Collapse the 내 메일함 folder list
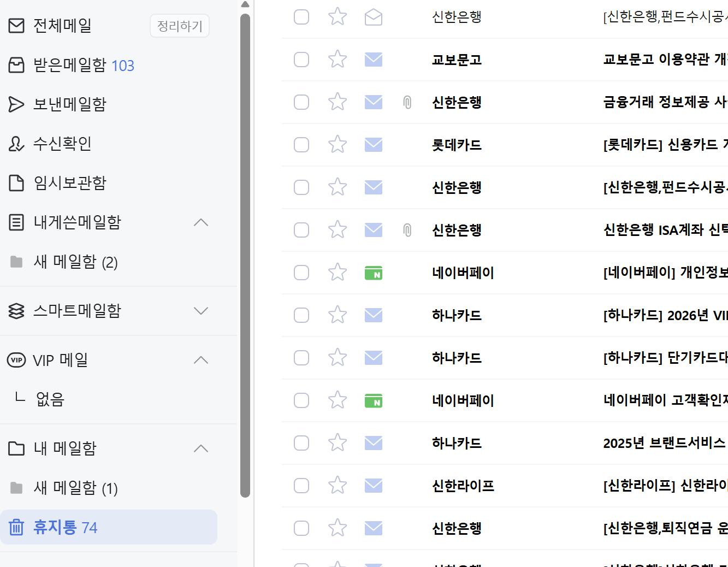This screenshot has height=567, width=728. 201,448
